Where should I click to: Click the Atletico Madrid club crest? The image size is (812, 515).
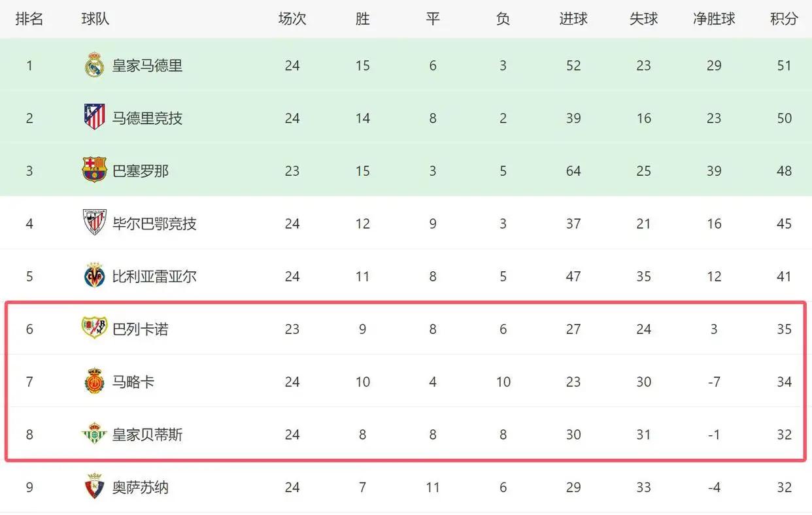95,118
